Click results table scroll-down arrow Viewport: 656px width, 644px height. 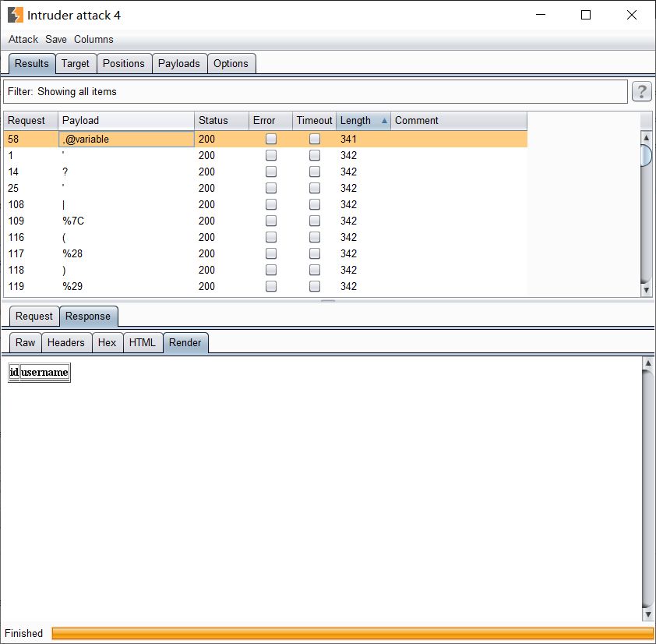(x=647, y=290)
